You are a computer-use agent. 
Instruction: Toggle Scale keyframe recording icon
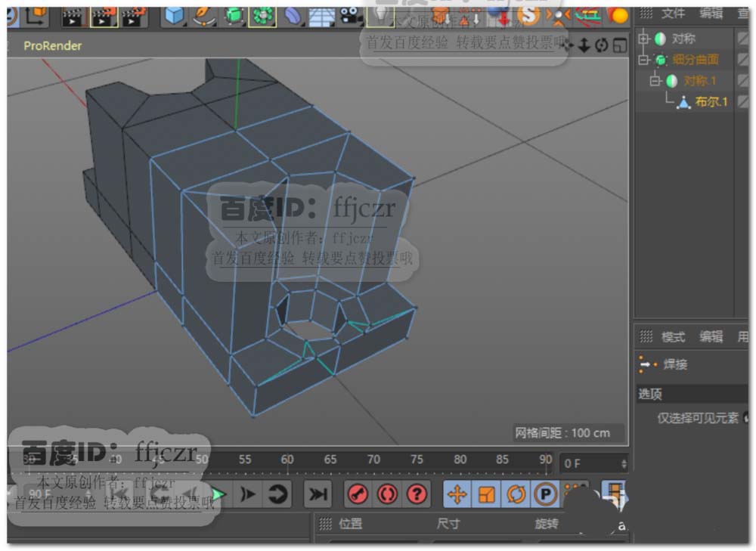click(x=486, y=494)
